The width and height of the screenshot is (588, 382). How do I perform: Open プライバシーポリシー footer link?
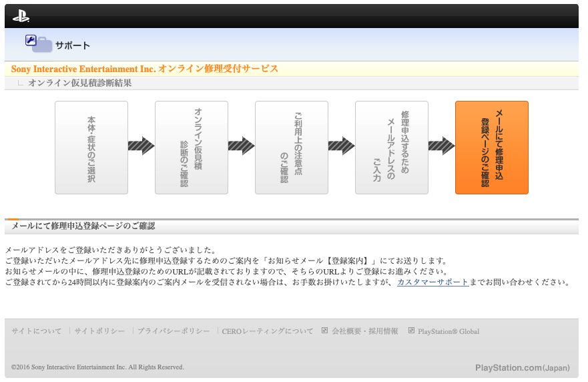pos(174,331)
